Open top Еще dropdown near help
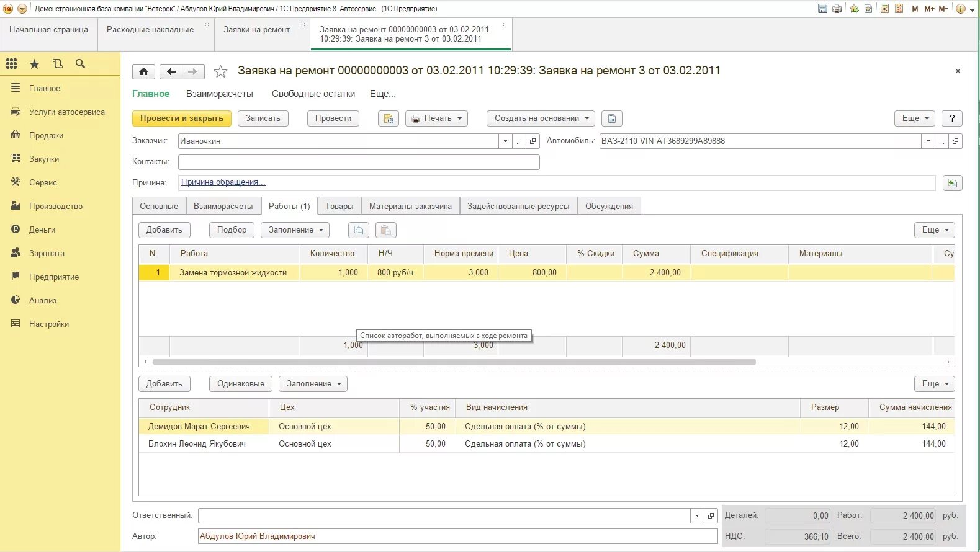The height and width of the screenshot is (552, 980). pyautogui.click(x=915, y=118)
